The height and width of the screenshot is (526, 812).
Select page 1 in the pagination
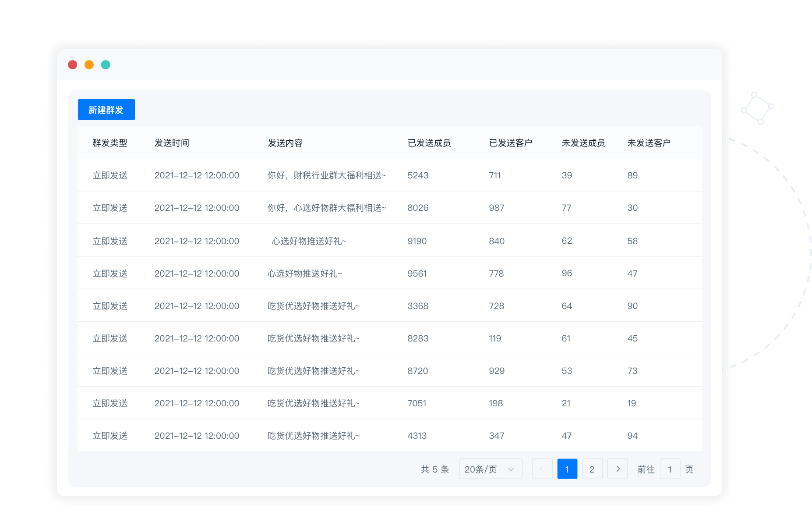(567, 469)
